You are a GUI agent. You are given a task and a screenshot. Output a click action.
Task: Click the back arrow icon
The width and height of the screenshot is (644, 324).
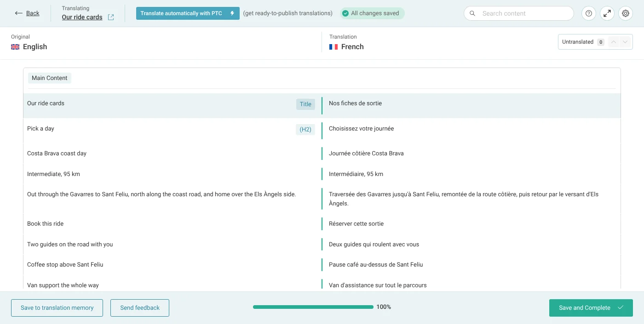(x=18, y=13)
